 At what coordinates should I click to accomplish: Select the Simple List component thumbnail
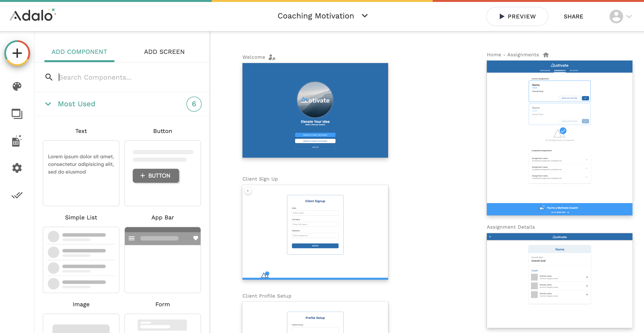pyautogui.click(x=81, y=260)
